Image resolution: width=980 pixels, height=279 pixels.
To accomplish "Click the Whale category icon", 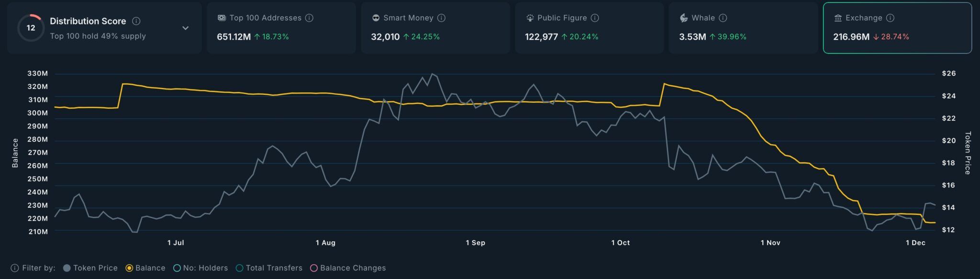I will pyautogui.click(x=684, y=18).
